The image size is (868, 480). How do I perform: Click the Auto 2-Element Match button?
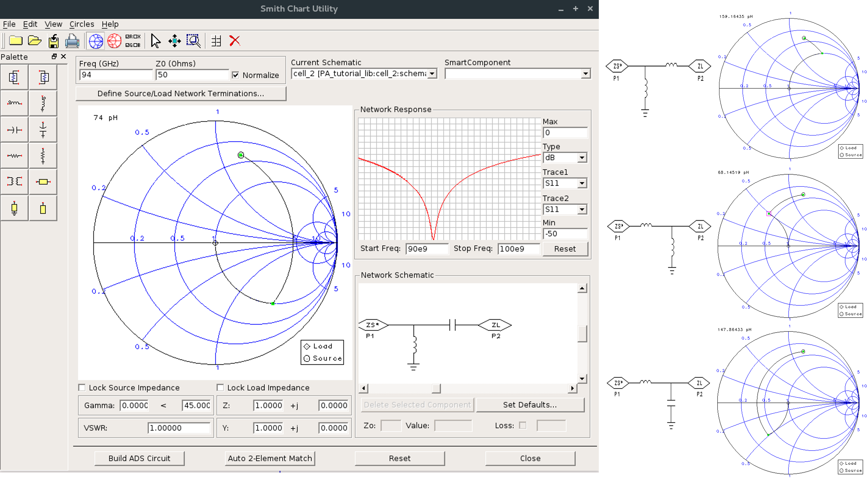pyautogui.click(x=270, y=458)
